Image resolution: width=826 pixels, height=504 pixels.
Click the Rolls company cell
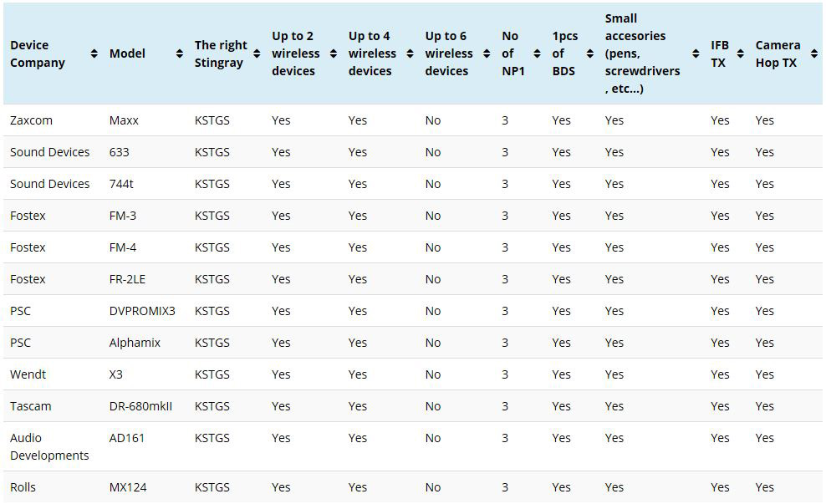click(x=23, y=487)
